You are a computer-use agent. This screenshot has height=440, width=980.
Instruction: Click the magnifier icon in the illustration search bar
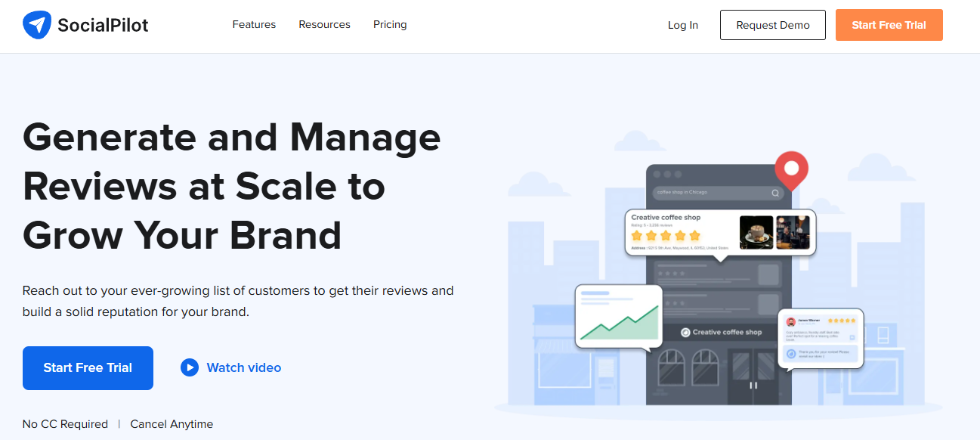[x=775, y=193]
